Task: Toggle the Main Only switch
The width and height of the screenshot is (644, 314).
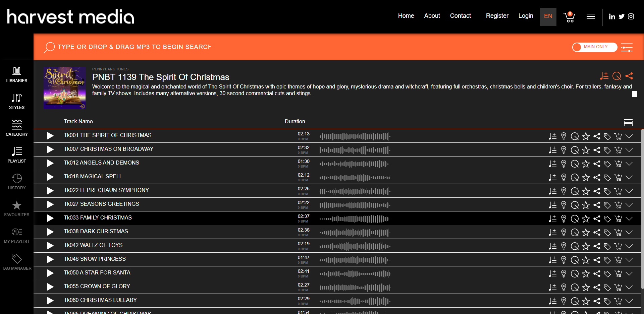Action: 594,47
